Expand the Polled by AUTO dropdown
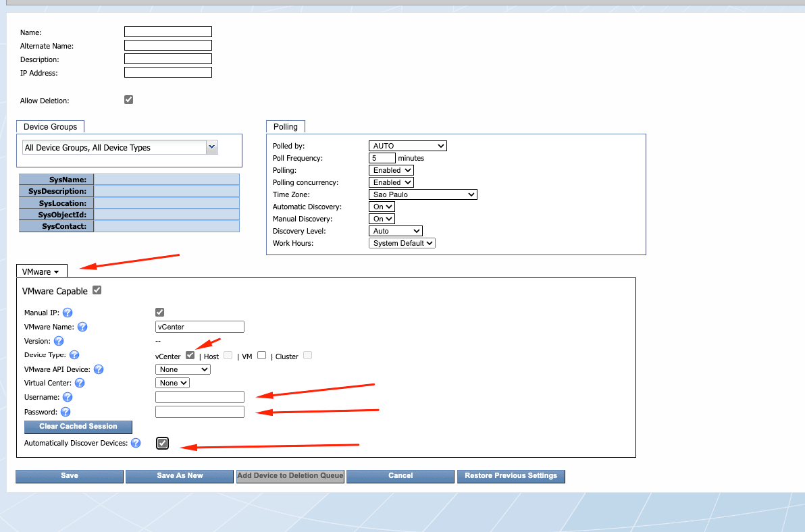Viewport: 805px width, 532px height. pyautogui.click(x=408, y=146)
